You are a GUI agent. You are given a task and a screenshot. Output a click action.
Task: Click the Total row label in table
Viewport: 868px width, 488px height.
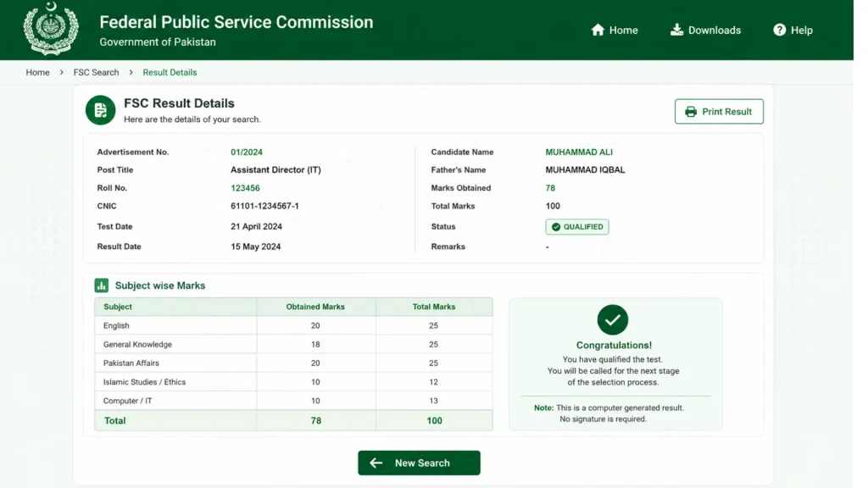[114, 420]
